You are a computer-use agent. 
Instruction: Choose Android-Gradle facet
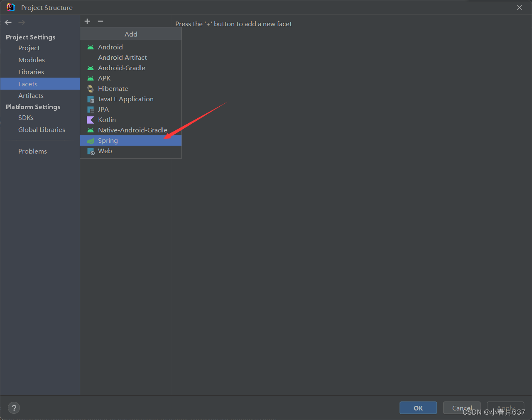(131, 68)
